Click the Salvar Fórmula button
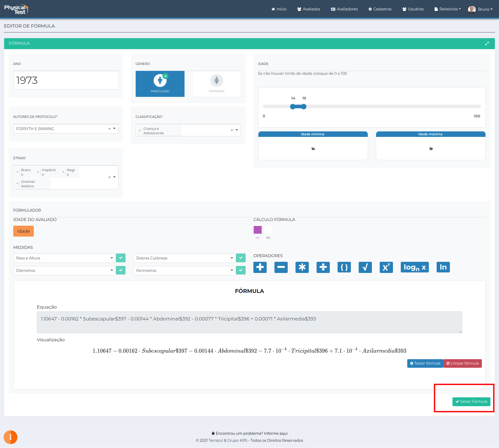The height and width of the screenshot is (448, 499). pyautogui.click(x=471, y=402)
